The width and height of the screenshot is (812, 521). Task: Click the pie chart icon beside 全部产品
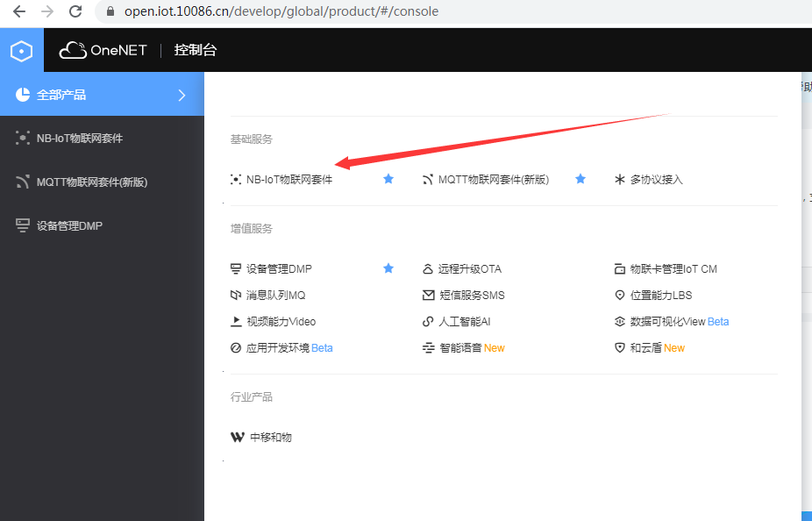(23, 94)
